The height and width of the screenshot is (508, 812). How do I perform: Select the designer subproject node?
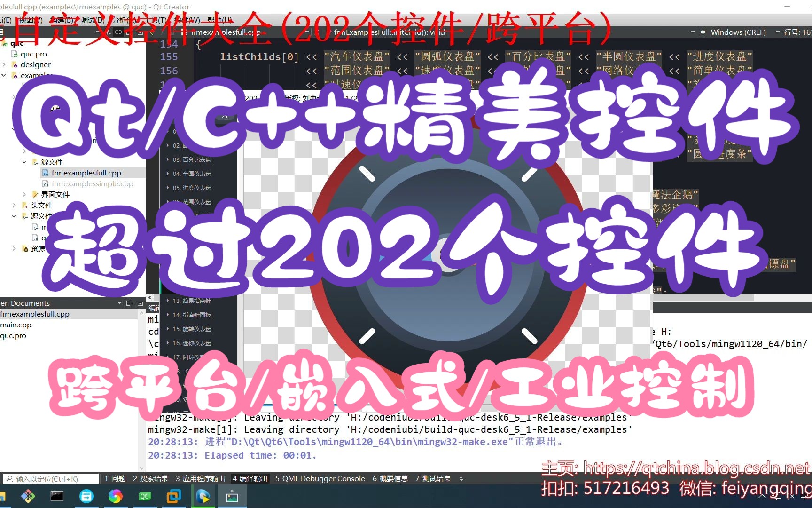pos(36,64)
